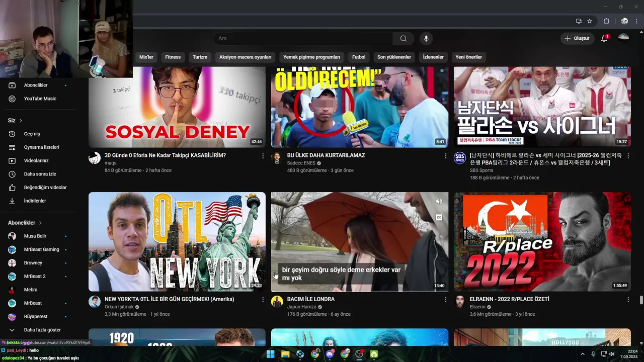Open İndirilenler downloads
Screen dimensions: 644x362
pos(38,201)
